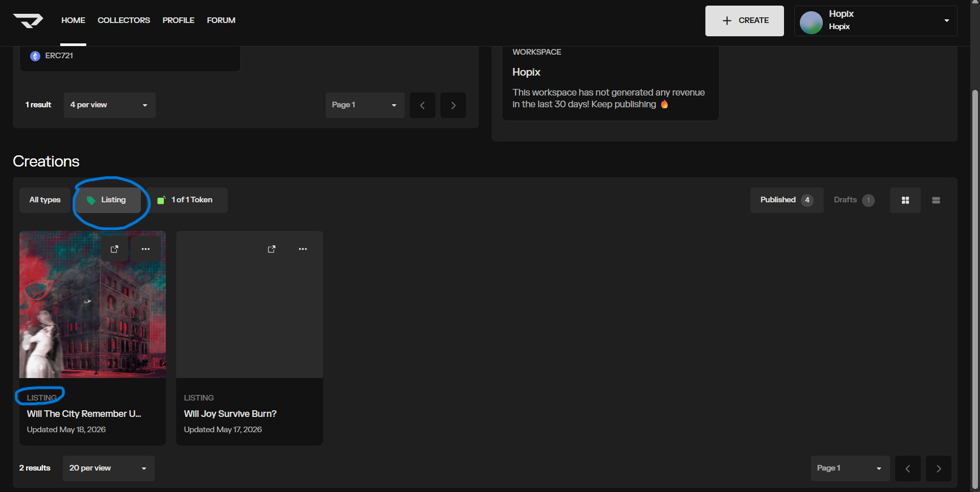The width and height of the screenshot is (980, 492).
Task: Open the Collectors nav item
Action: (124, 20)
